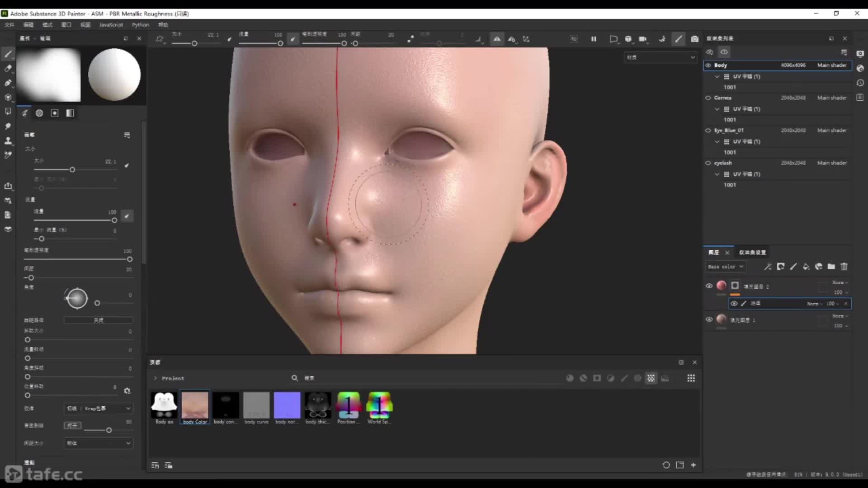Add a new fill layer

pyautogui.click(x=806, y=267)
